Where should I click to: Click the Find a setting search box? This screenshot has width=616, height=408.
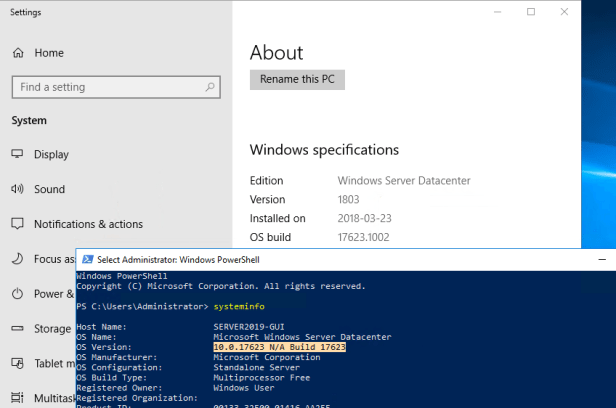pyautogui.click(x=116, y=87)
